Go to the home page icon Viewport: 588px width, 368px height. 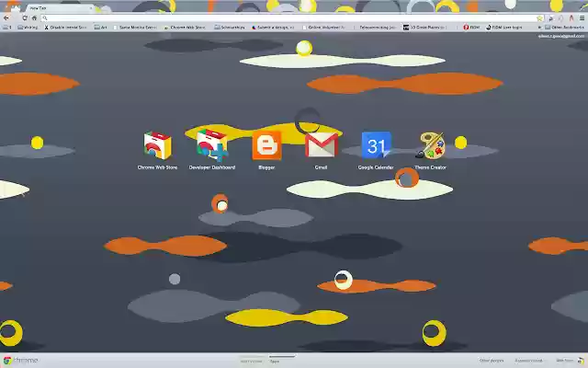[34, 18]
